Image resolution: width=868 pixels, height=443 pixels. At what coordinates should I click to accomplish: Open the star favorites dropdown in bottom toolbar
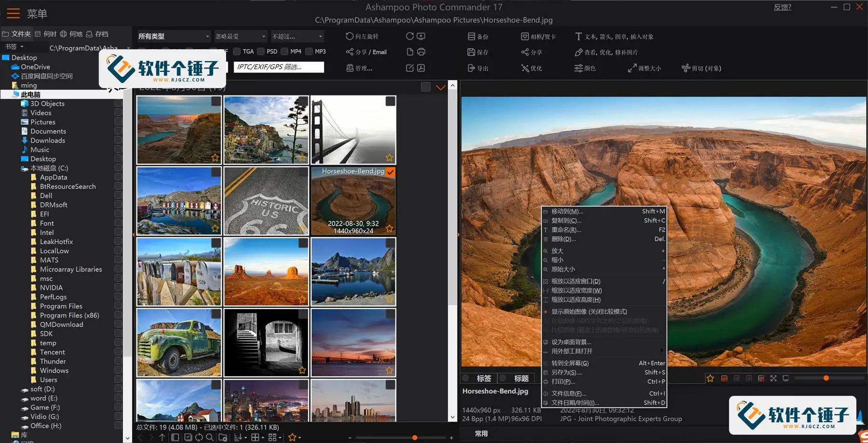coord(295,437)
